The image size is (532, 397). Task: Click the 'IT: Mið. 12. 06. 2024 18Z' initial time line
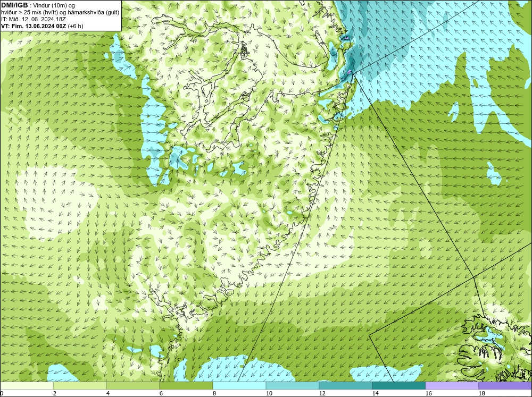click(x=33, y=19)
